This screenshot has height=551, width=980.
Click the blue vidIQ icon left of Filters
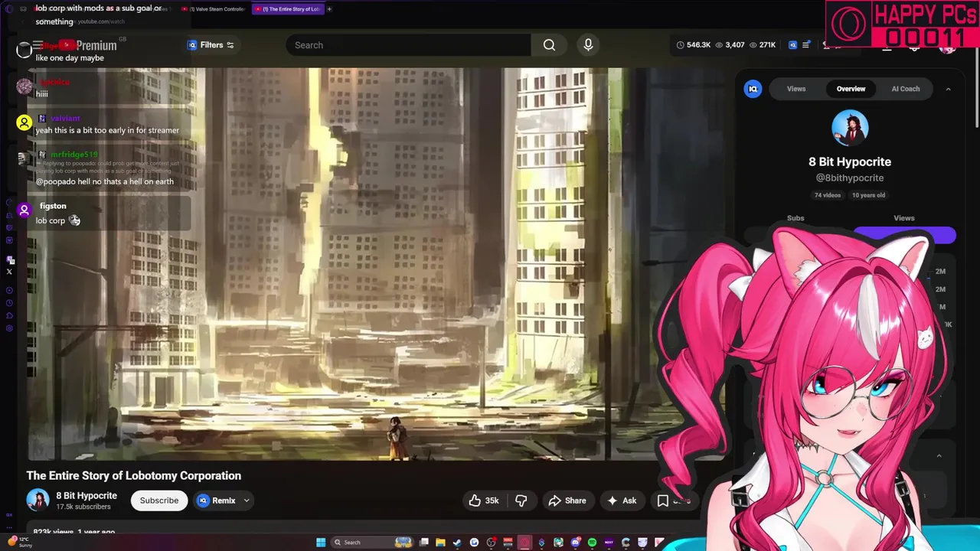tap(192, 45)
